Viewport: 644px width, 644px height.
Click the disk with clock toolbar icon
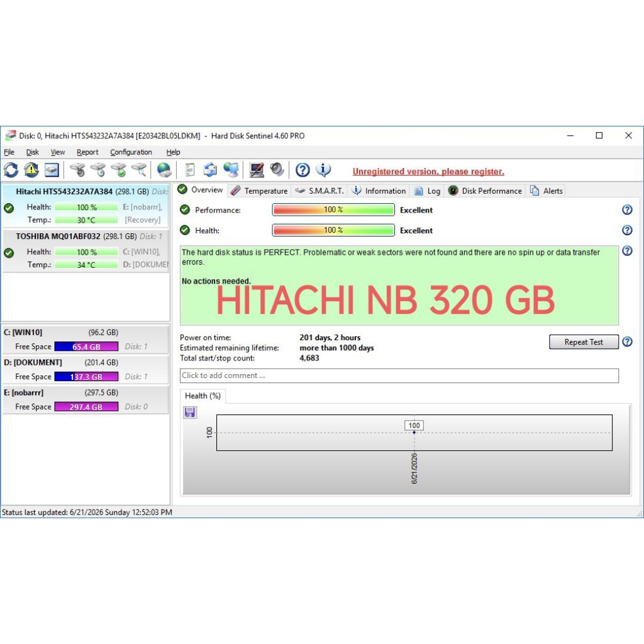click(98, 170)
